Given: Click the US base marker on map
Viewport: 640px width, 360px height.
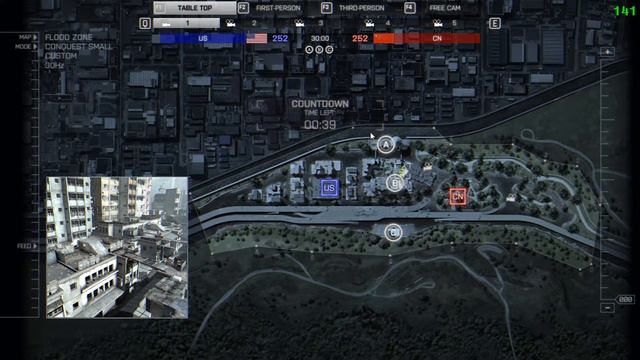Looking at the screenshot, I should point(329,188).
